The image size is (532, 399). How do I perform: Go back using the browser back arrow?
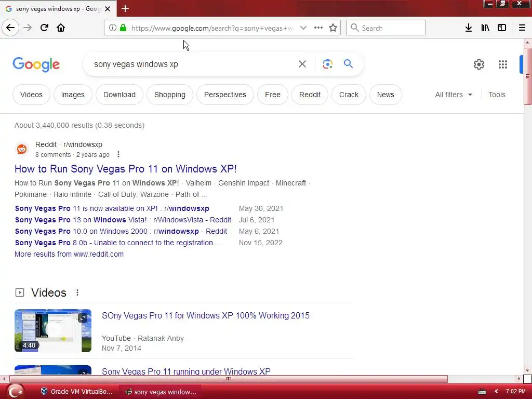tap(10, 28)
